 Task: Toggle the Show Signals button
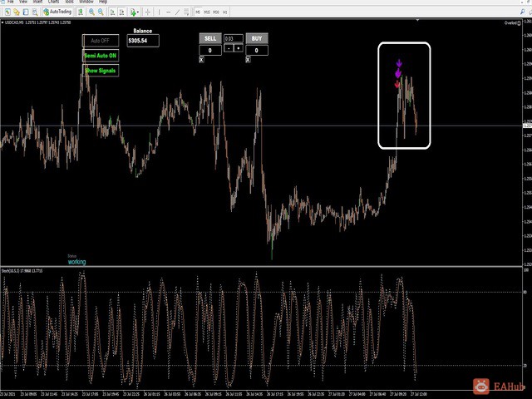(x=101, y=71)
